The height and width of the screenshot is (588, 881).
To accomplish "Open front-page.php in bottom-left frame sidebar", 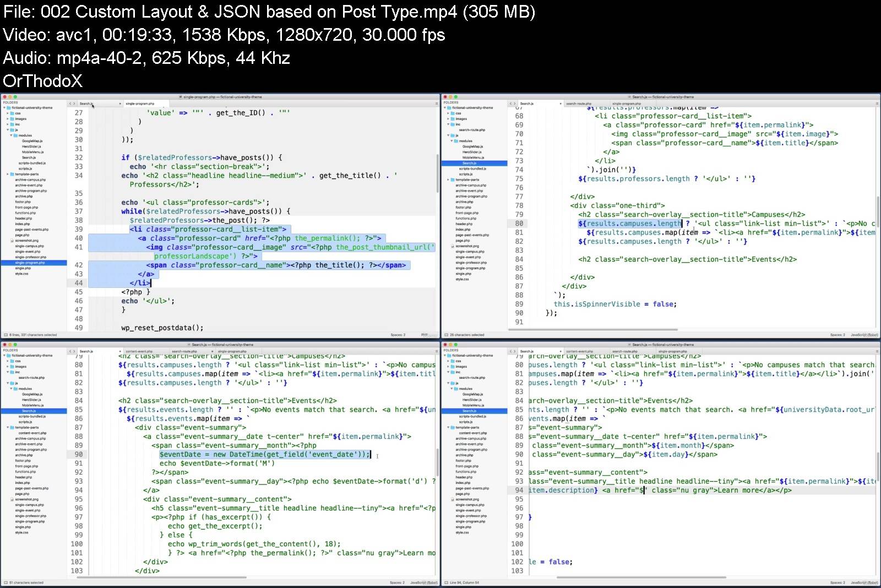I will (x=26, y=466).
